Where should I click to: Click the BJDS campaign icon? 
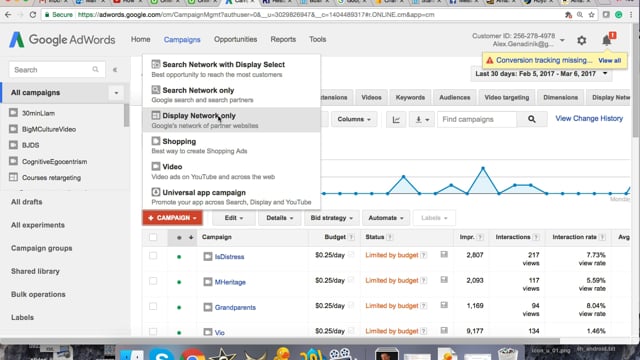tap(13, 145)
